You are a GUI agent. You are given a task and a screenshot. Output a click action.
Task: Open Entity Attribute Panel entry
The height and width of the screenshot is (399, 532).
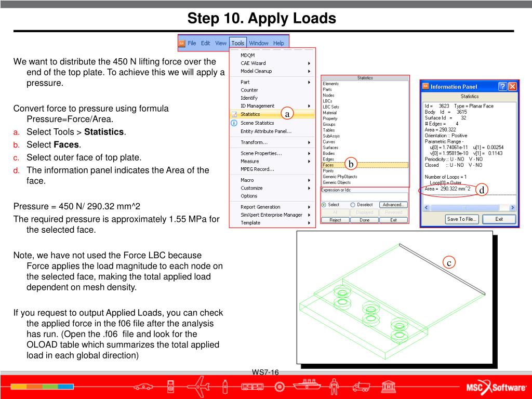pyautogui.click(x=266, y=131)
